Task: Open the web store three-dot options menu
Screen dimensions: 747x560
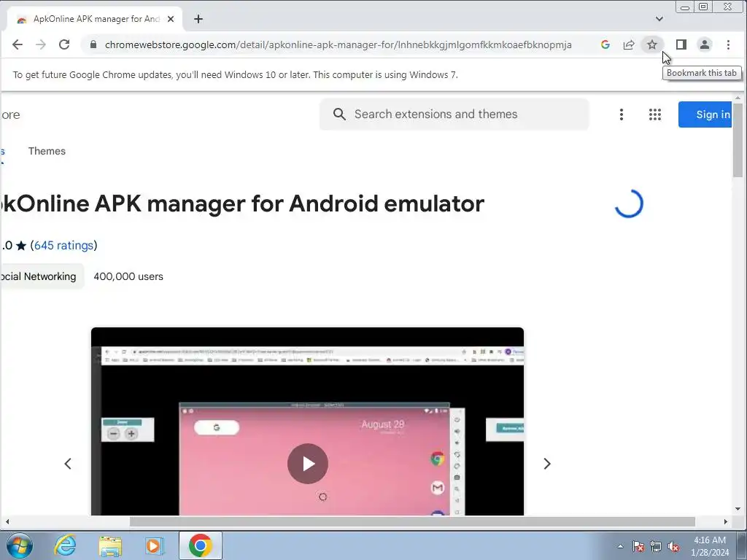Action: point(622,114)
